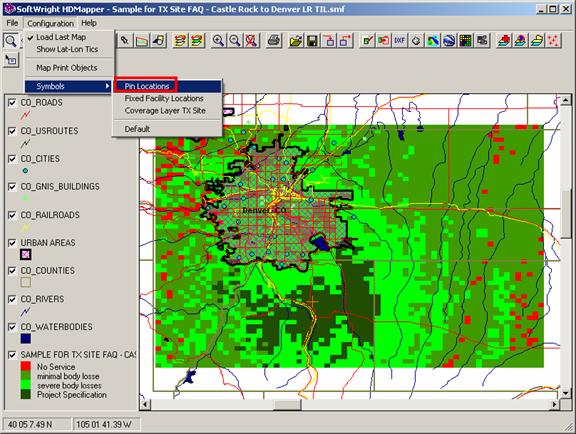
Task: Open the Configuration menu
Action: (50, 23)
